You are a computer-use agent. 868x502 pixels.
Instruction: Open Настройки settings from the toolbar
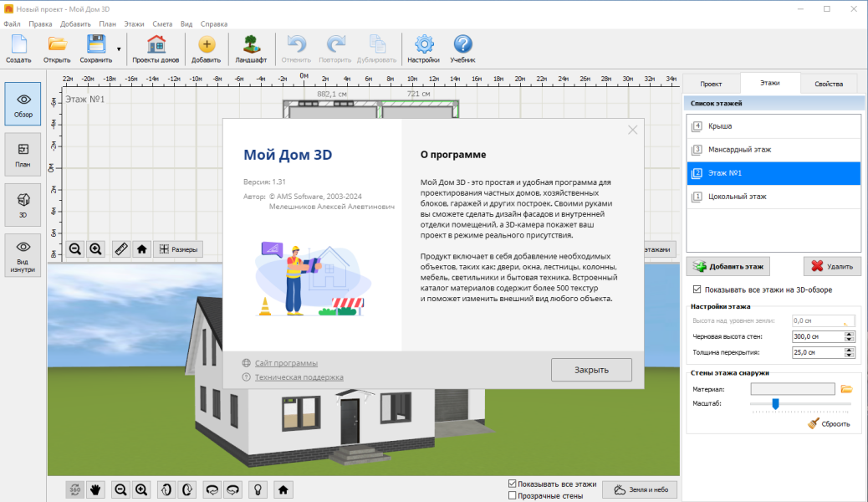423,49
